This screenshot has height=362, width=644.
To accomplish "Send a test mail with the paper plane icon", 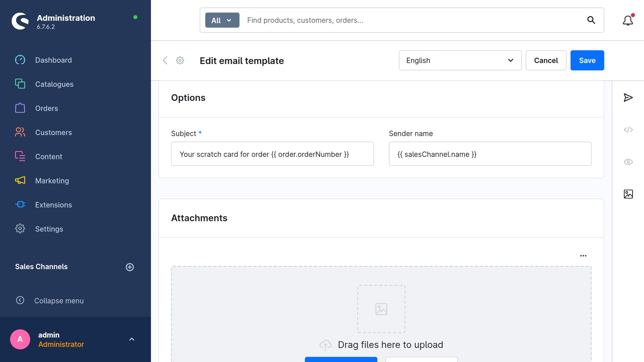I will click(628, 98).
